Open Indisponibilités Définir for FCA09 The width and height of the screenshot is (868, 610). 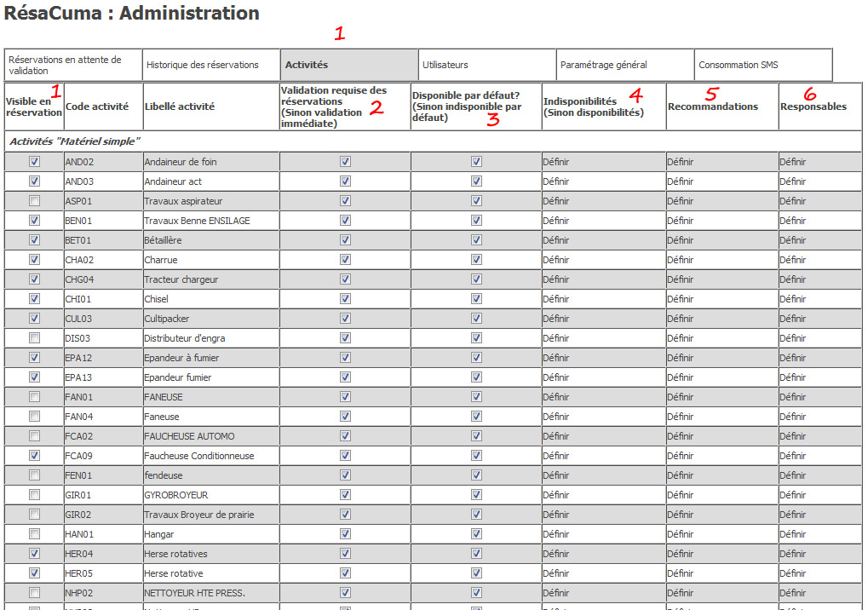click(x=555, y=456)
